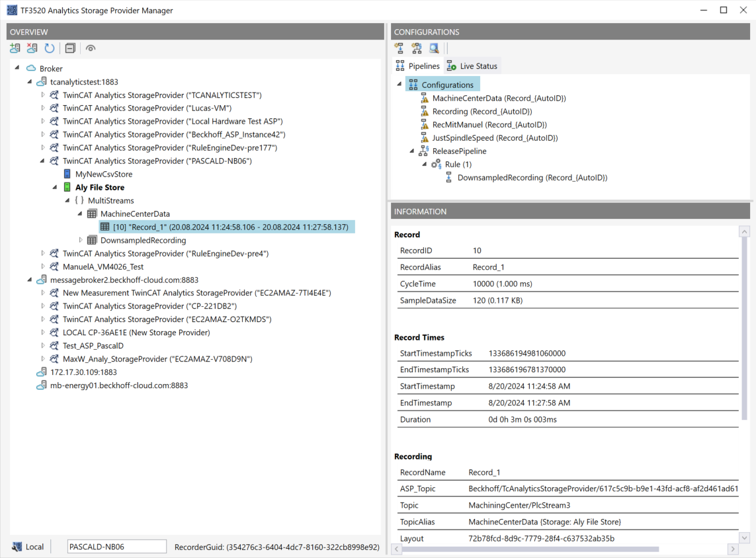756x558 pixels.
Task: Expand the "Lucas-VM" StorageProvider node
Action: [x=43, y=108]
